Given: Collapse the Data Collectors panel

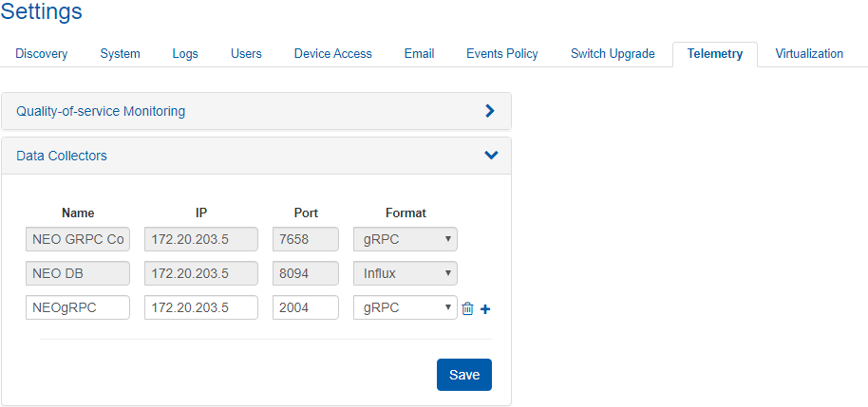Looking at the screenshot, I should coord(490,156).
